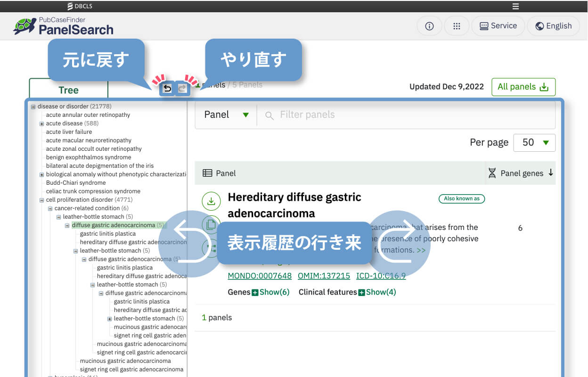This screenshot has height=377, width=588.
Task: Click the Updated Dec 9,2022 text
Action: click(447, 87)
